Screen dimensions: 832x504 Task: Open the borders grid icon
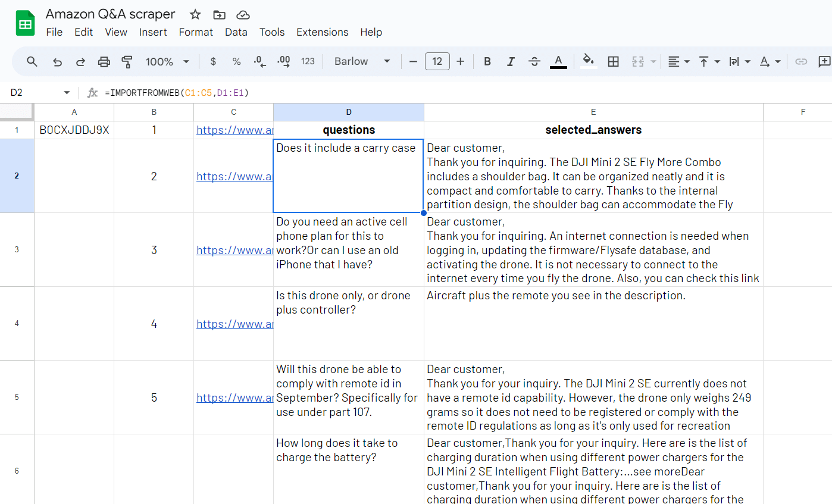pyautogui.click(x=613, y=61)
